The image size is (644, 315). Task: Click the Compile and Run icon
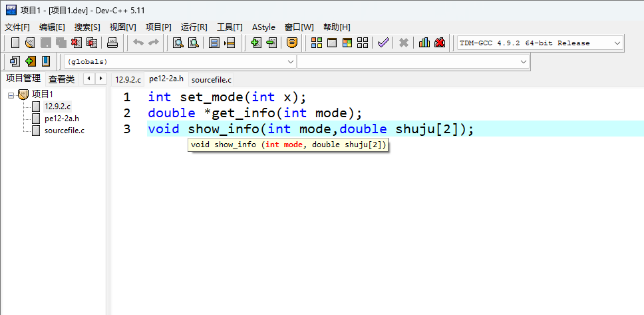point(347,43)
